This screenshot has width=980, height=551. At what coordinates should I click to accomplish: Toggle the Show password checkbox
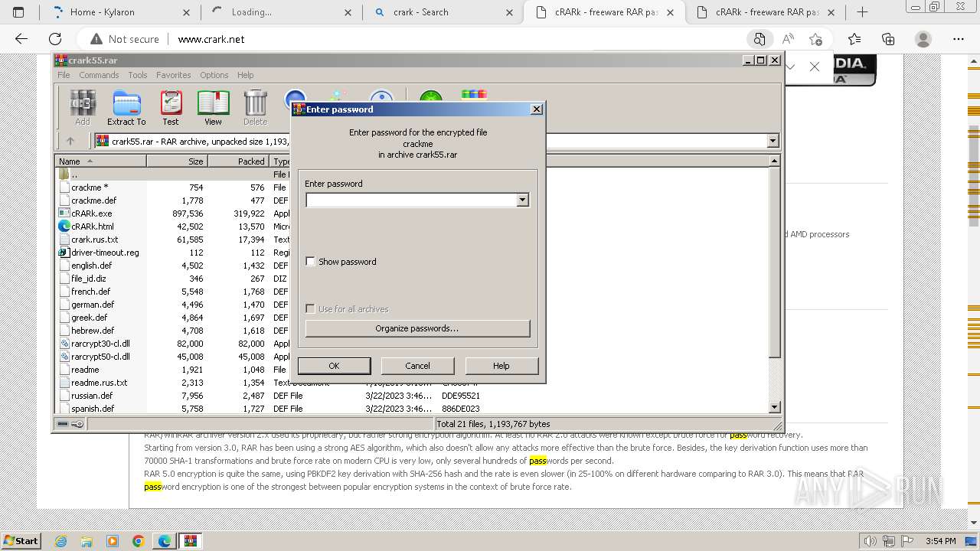(310, 262)
